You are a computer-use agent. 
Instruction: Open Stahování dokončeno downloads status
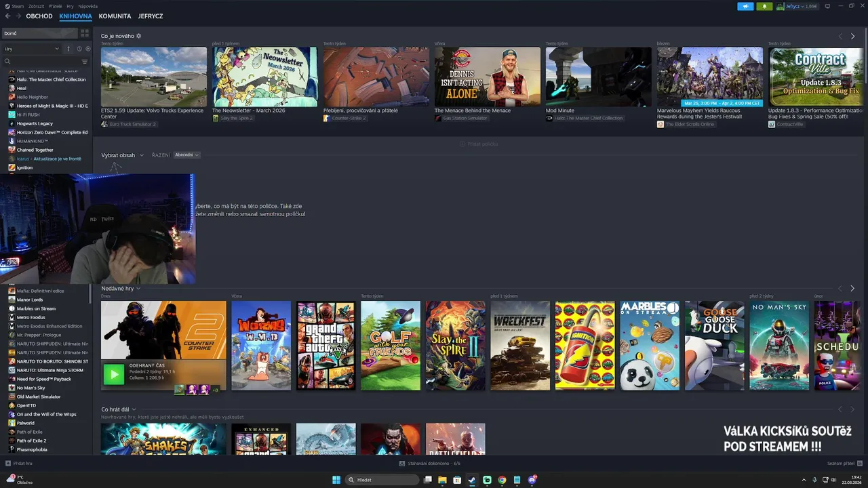point(430,464)
